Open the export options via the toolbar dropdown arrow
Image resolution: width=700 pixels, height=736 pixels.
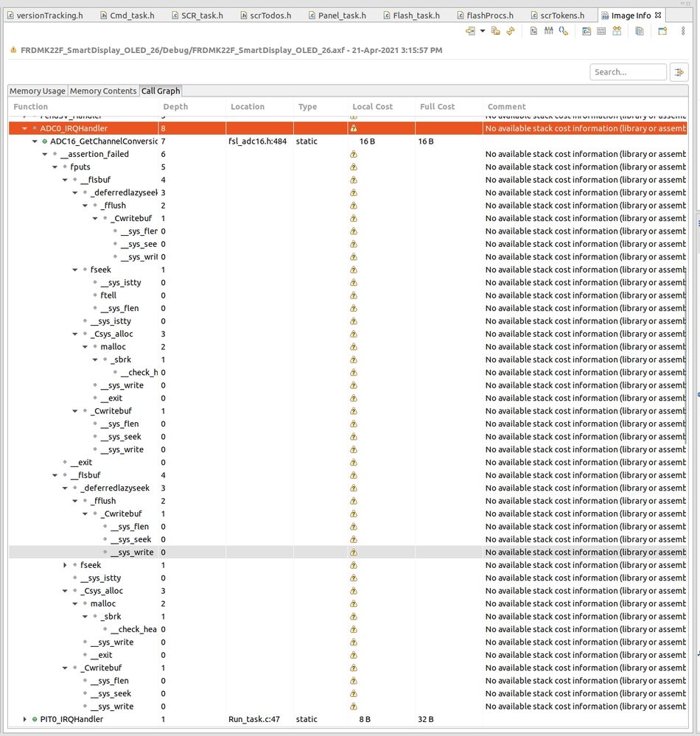pos(481,32)
